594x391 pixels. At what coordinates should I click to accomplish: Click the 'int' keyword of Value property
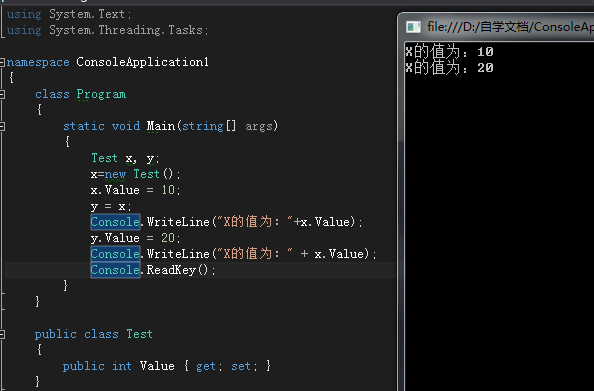pos(122,366)
